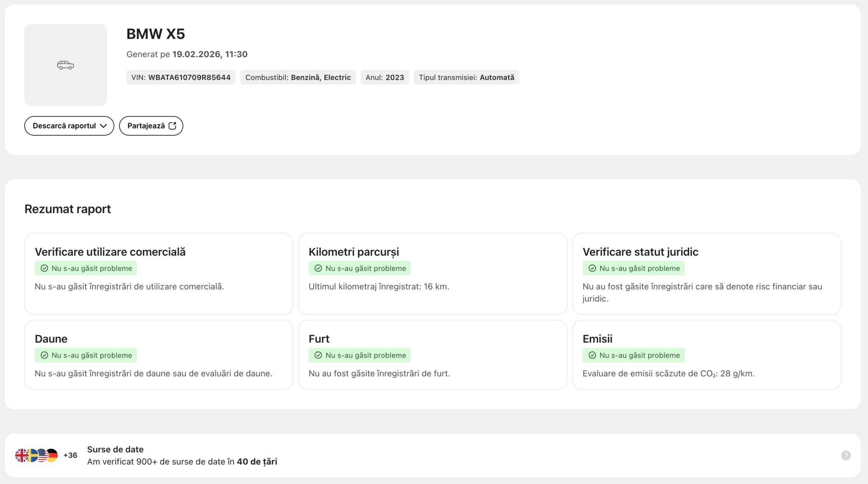Viewport: 868px width, 484px height.
Task: Open the Verificare utilizare comercială card
Action: point(159,274)
